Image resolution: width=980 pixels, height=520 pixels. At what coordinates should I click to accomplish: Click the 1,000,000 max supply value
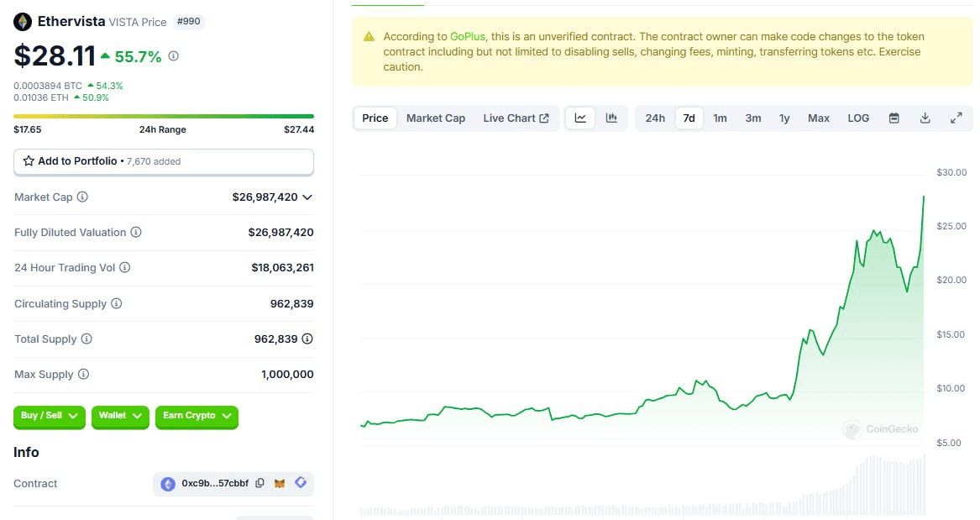pos(287,375)
